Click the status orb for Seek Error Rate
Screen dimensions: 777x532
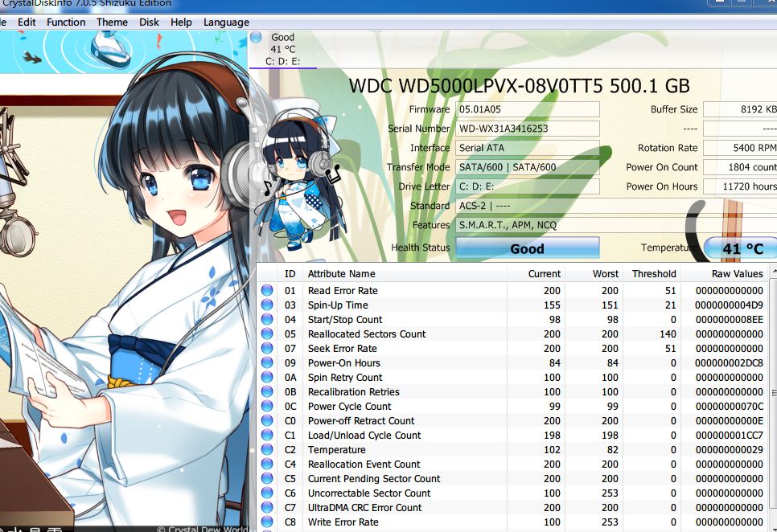coord(267,349)
